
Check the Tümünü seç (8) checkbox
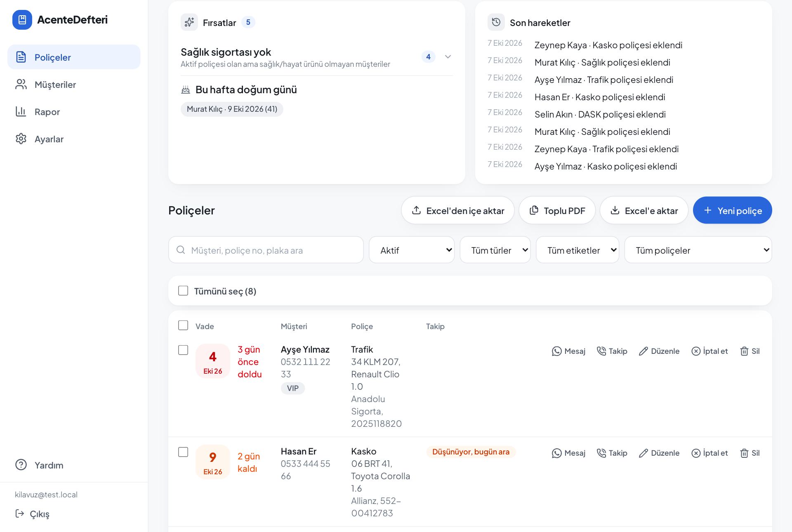tap(183, 291)
